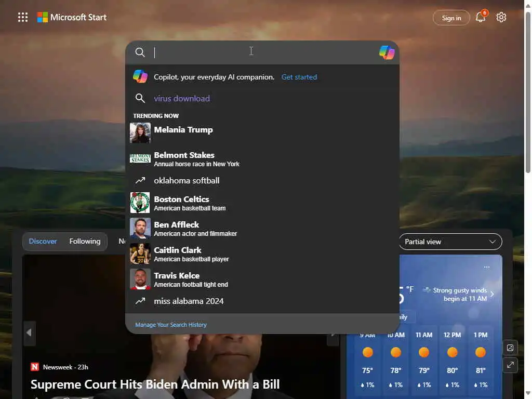The image size is (532, 399).
Task: Click the Newsweek · 23h source label
Action: click(65, 367)
